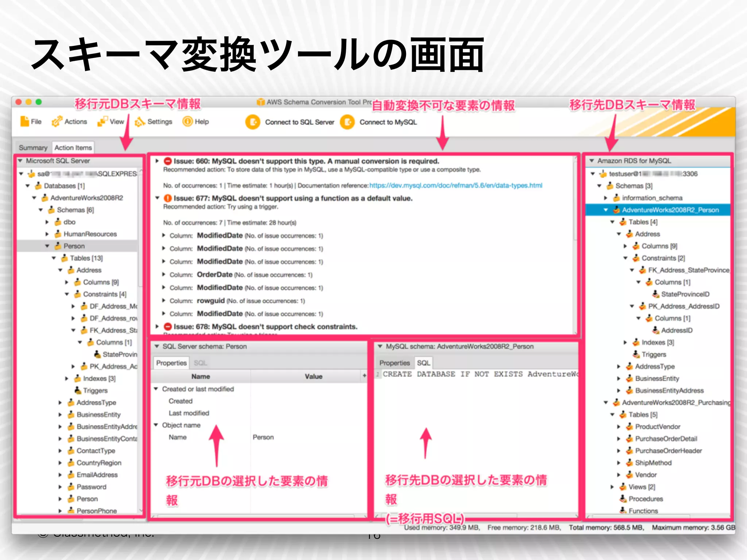Open Properties tab in SQL Server schema panel
The image size is (747, 560).
(x=171, y=363)
